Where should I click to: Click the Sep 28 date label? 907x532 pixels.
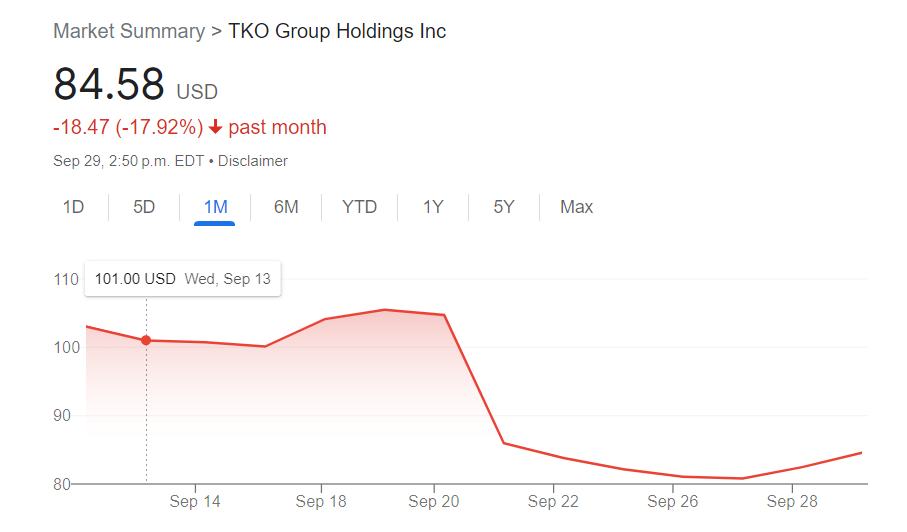(792, 501)
